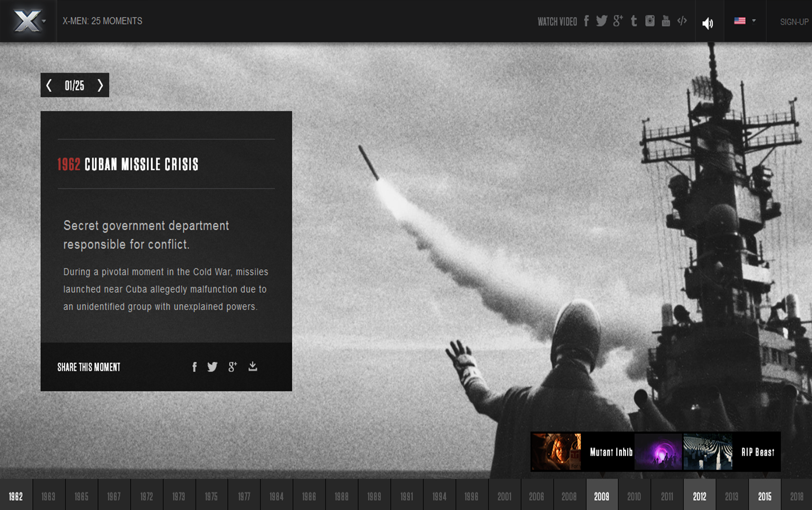The height and width of the screenshot is (510, 812).
Task: Open Tumblr link in the top bar
Action: [x=634, y=21]
